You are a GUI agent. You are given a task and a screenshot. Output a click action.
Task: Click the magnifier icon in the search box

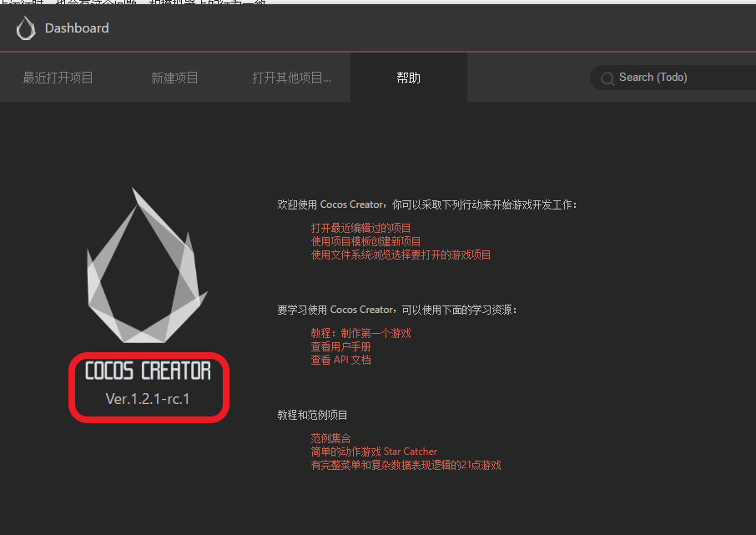click(x=607, y=78)
